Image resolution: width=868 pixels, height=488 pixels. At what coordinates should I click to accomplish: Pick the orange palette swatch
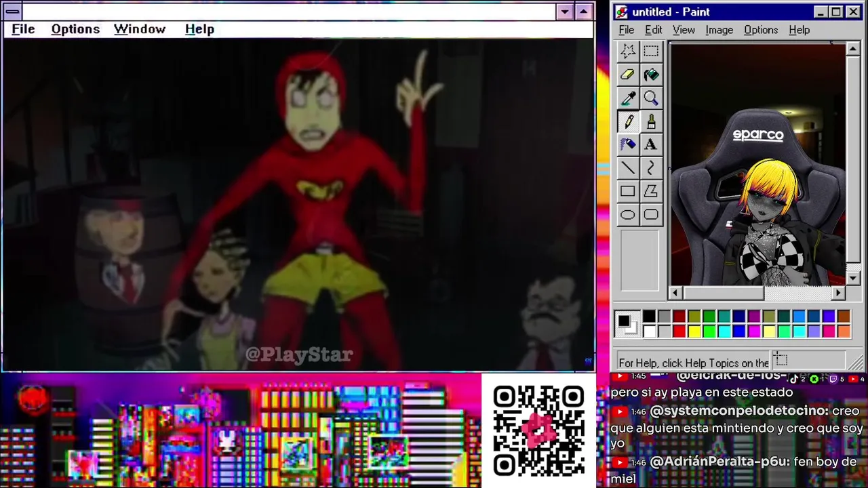tap(843, 331)
